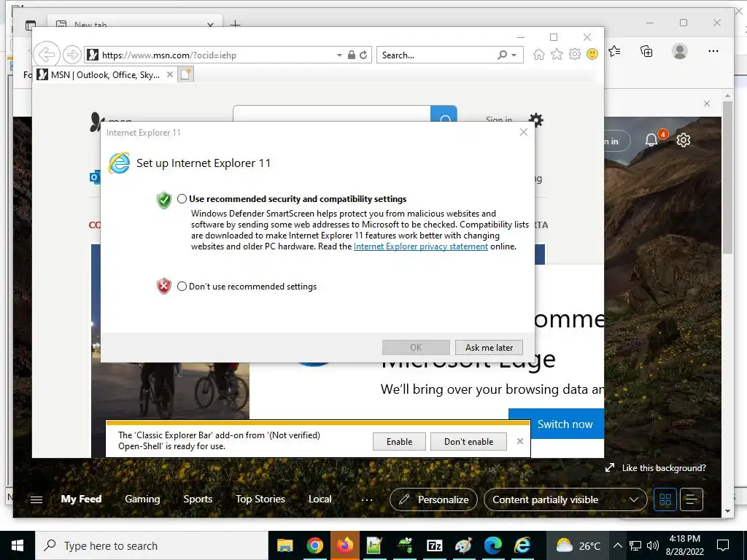Select Use recommended security and compatibility settings
The image size is (747, 560).
182,199
